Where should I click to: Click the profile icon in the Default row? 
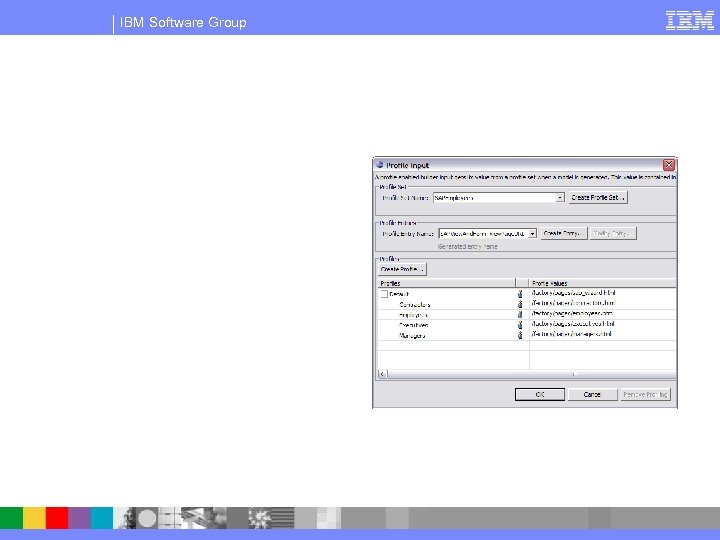coord(520,294)
